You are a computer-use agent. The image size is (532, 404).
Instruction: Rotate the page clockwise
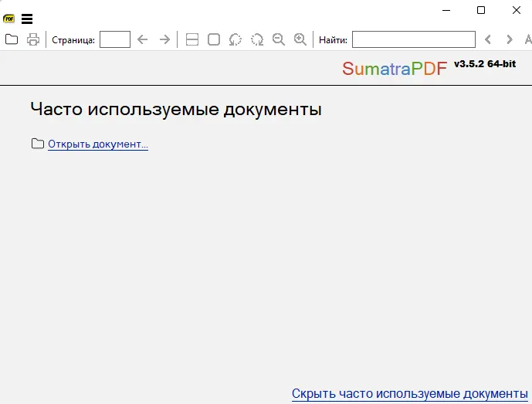(x=257, y=39)
